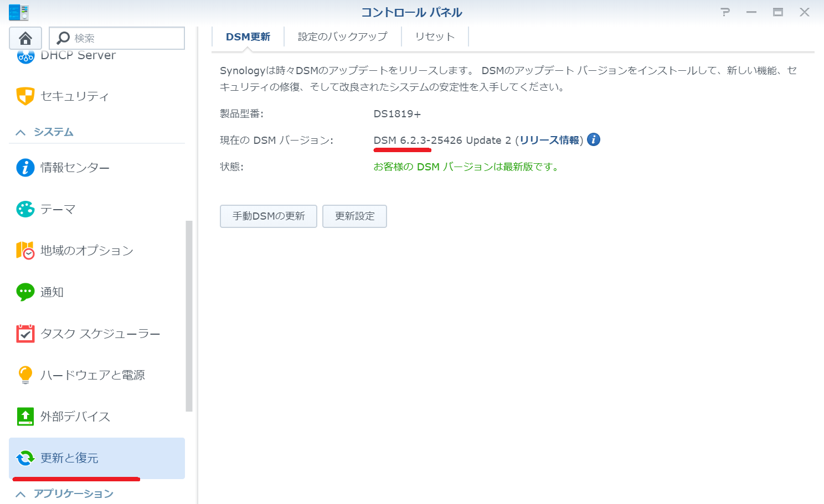Image resolution: width=824 pixels, height=504 pixels.
Task: Open help question mark icon
Action: [725, 12]
